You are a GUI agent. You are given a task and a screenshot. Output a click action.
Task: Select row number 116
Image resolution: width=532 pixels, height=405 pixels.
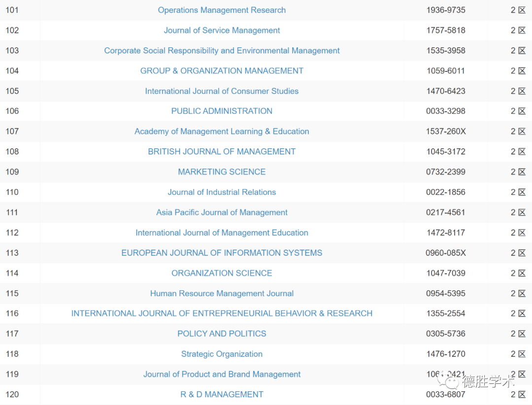click(x=12, y=313)
